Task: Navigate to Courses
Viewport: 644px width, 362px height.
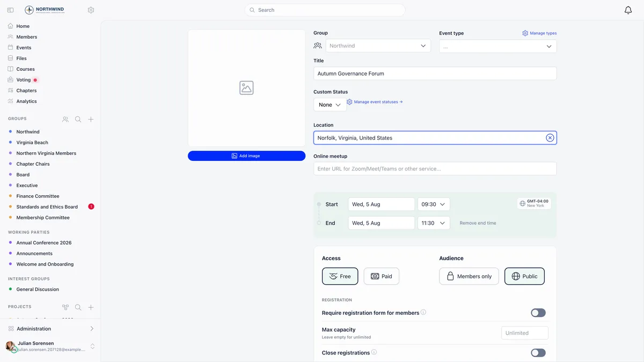Action: tap(25, 69)
